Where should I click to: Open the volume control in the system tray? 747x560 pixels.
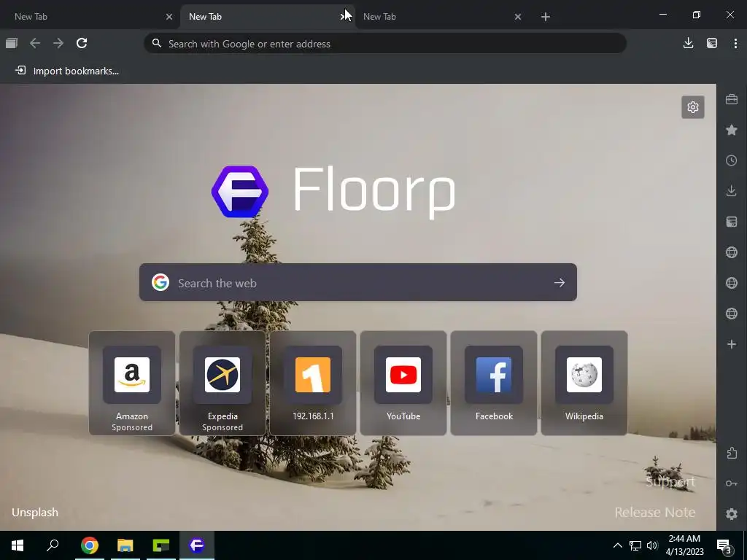pyautogui.click(x=652, y=545)
